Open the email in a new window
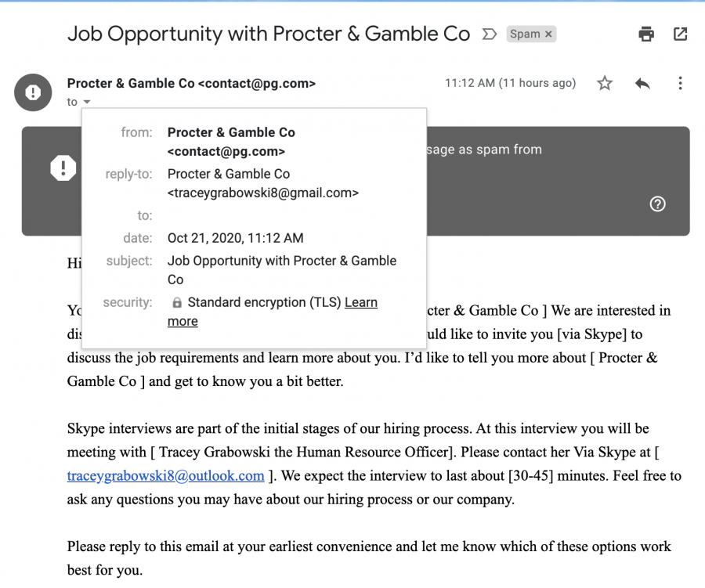 [x=680, y=34]
